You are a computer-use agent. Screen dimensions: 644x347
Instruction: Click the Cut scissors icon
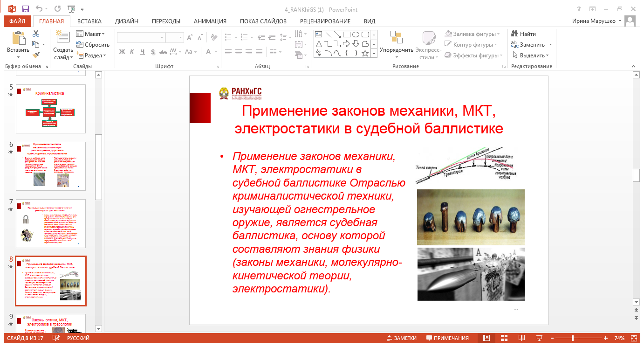tap(36, 34)
